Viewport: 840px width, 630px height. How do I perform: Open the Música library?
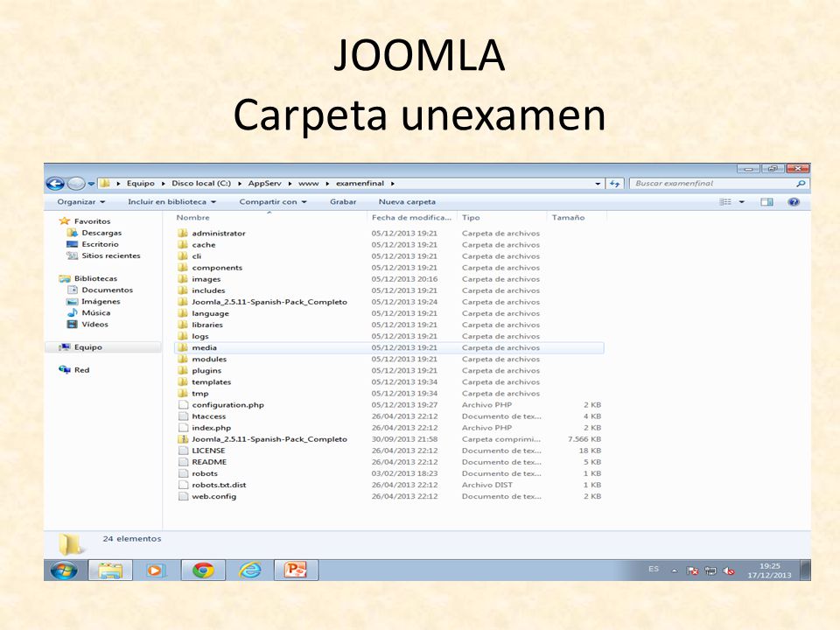[96, 313]
